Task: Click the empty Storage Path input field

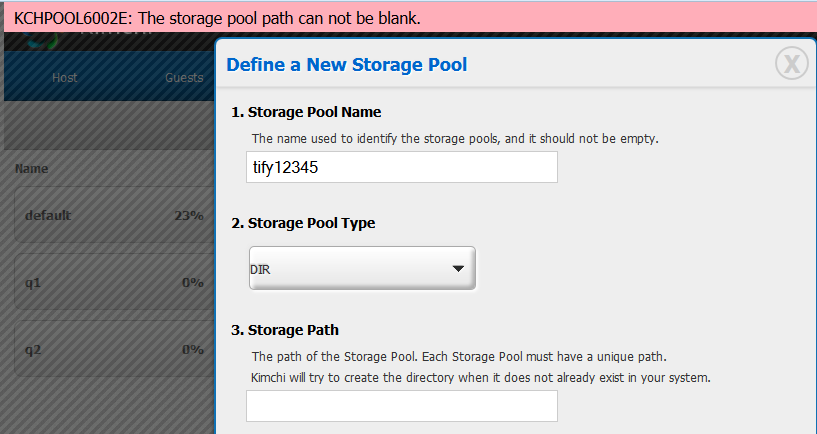Action: (401, 406)
